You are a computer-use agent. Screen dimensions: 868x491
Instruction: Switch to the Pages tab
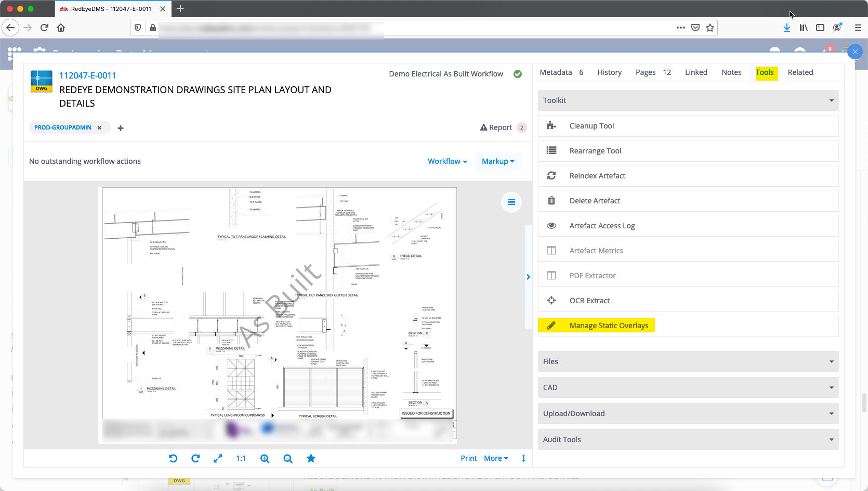[653, 72]
